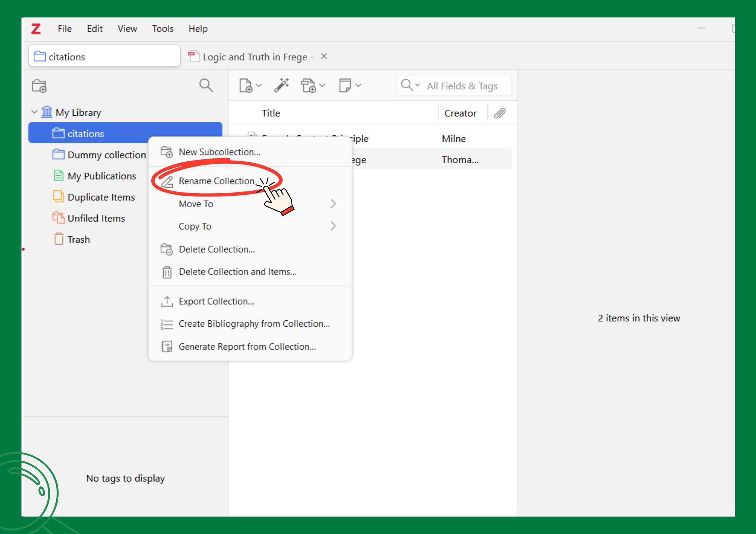Open the Help menu

[x=198, y=29]
